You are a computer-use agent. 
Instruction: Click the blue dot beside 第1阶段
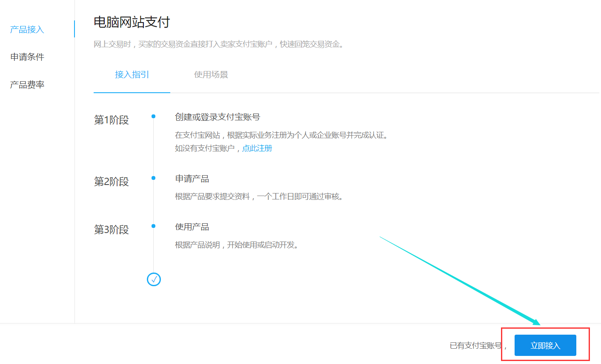coord(154,116)
